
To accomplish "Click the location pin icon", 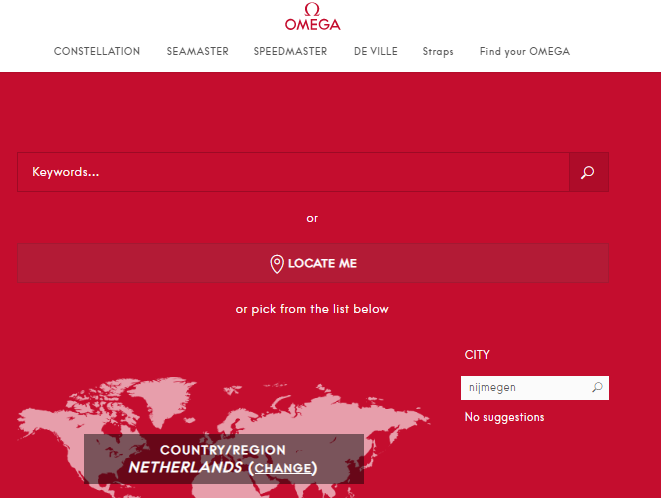I will pyautogui.click(x=277, y=264).
